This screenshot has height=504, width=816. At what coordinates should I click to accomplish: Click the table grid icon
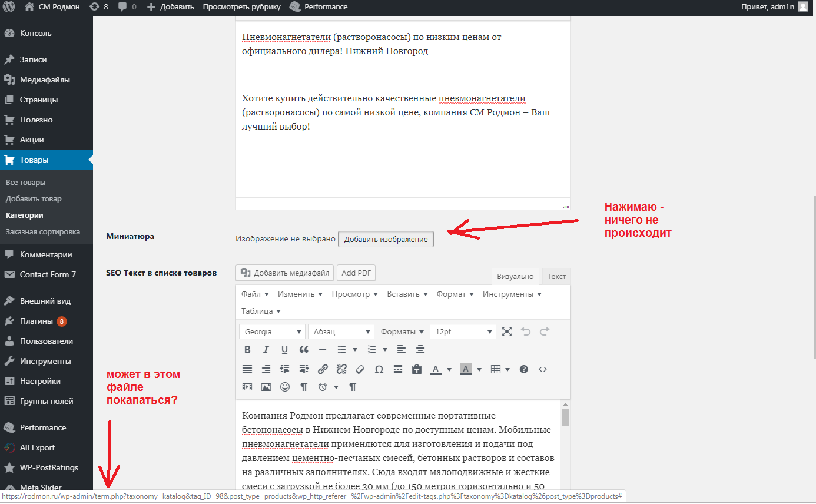coord(496,369)
